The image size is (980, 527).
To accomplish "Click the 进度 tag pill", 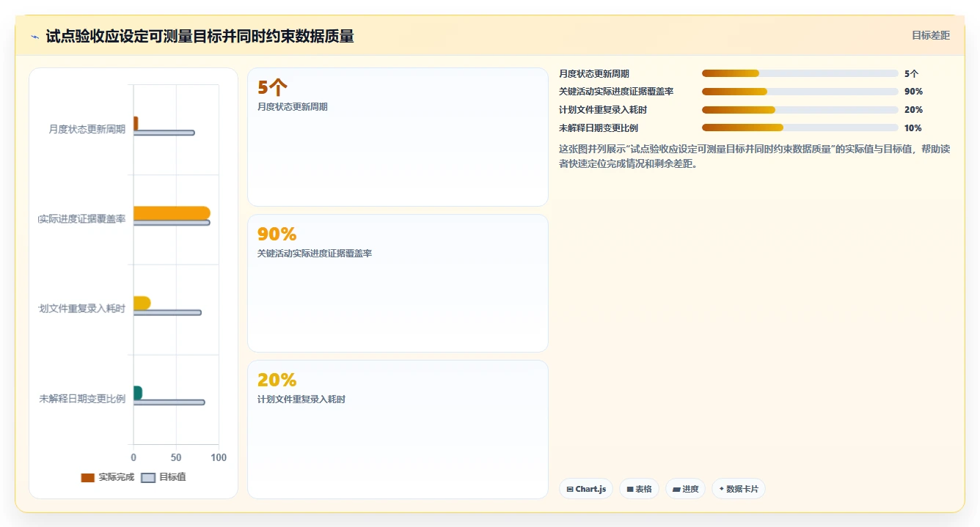I will [x=685, y=489].
